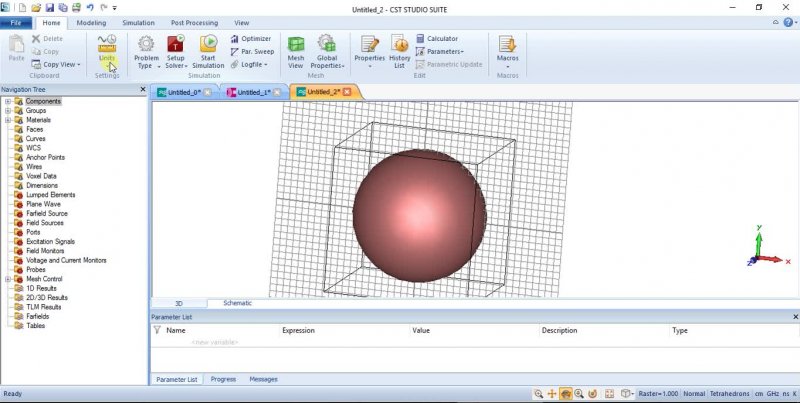This screenshot has height=403, width=800.
Task: Switch to Mesh View
Action: (296, 52)
